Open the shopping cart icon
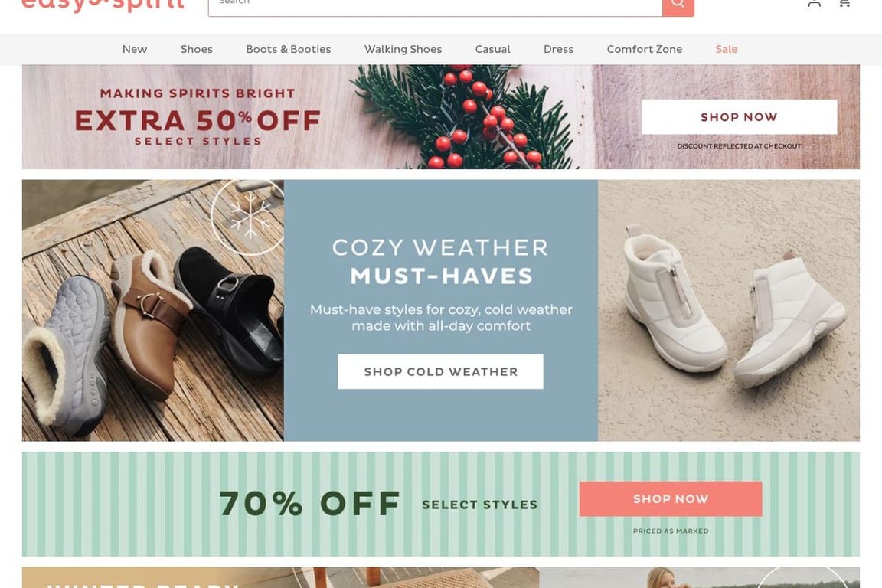Viewport: 882px width, 588px height. 844,3
